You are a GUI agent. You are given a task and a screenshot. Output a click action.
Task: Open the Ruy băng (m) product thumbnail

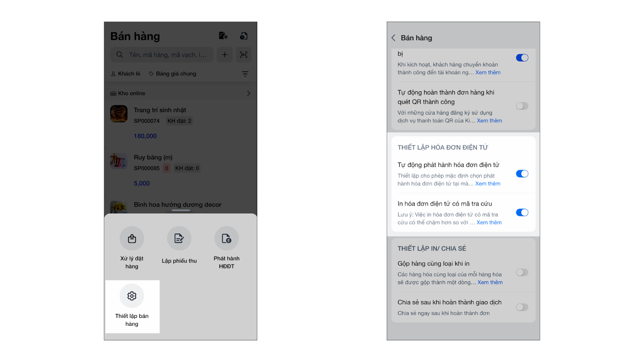[119, 161]
